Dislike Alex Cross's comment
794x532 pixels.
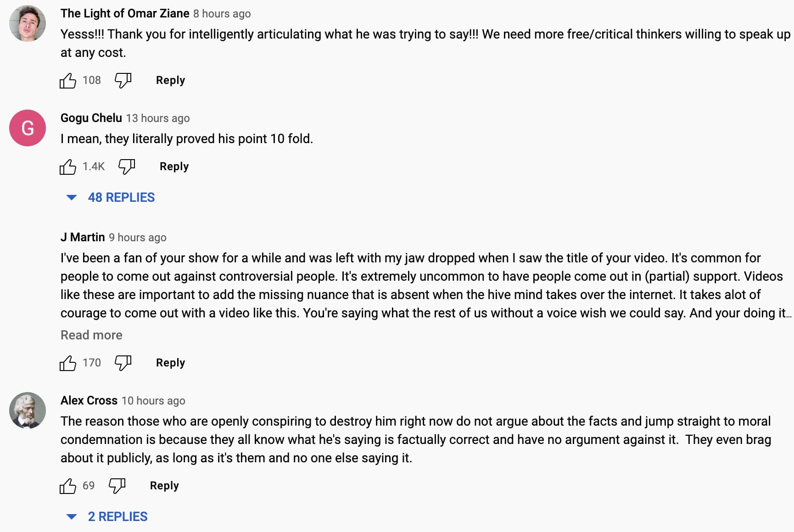[x=117, y=486]
